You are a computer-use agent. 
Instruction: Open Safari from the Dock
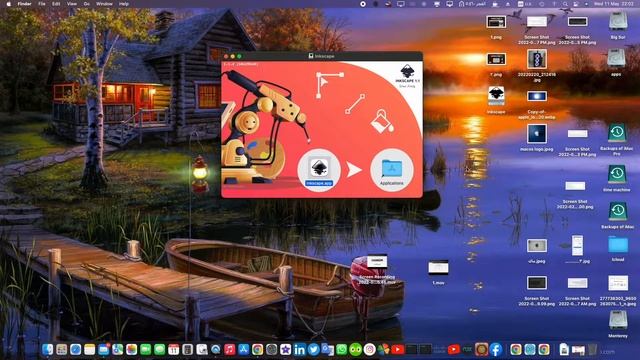pos(76,349)
